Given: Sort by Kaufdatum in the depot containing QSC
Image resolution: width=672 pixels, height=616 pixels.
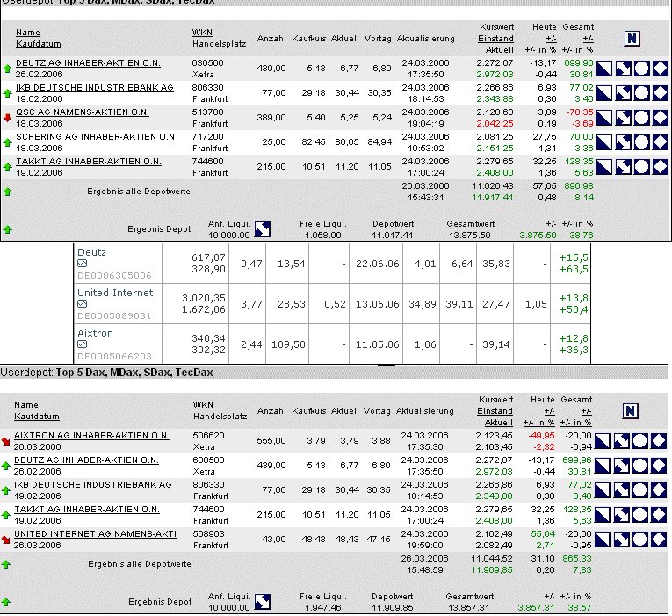Looking at the screenshot, I should 38,44.
